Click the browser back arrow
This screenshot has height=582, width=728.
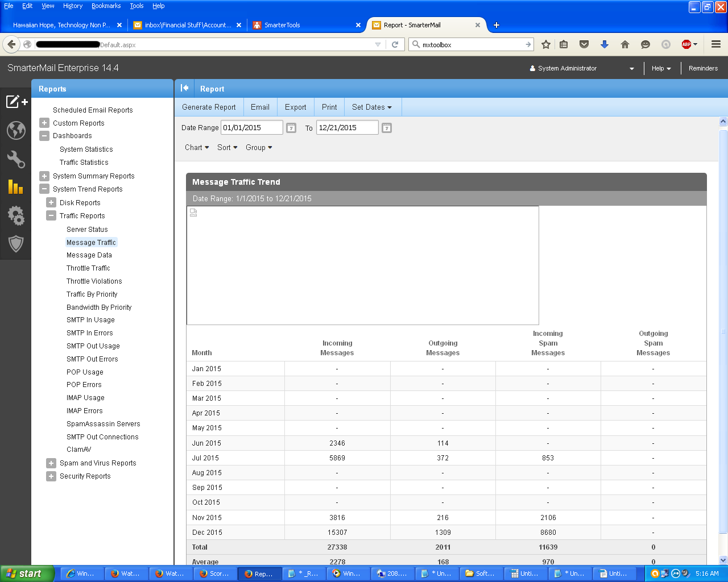pyautogui.click(x=11, y=44)
